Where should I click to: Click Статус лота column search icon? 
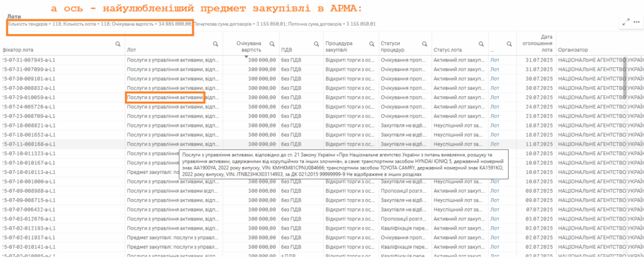click(x=480, y=44)
